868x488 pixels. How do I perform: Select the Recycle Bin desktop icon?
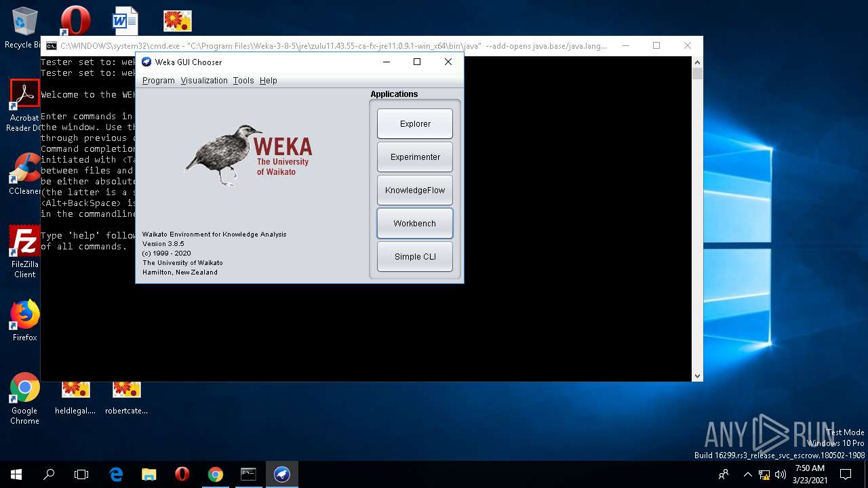click(24, 28)
